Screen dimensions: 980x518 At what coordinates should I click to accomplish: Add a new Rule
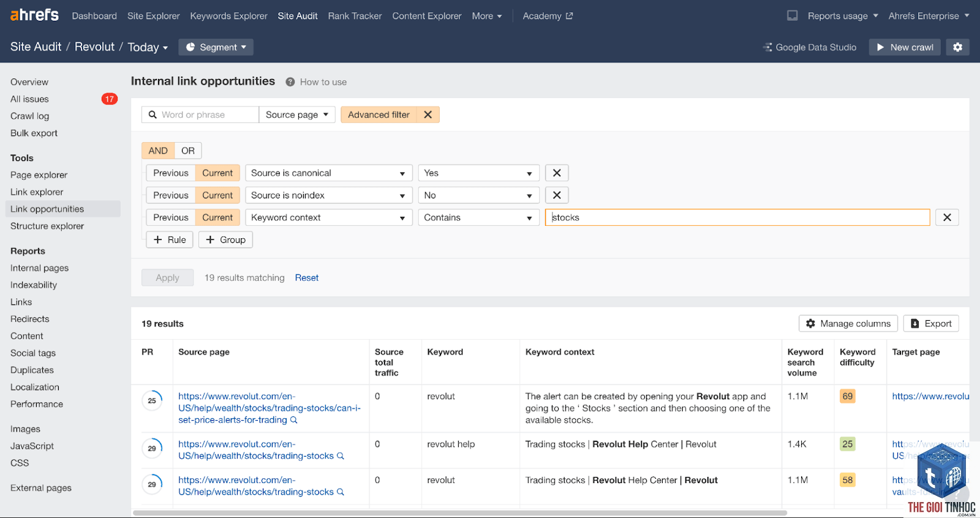[x=170, y=239]
